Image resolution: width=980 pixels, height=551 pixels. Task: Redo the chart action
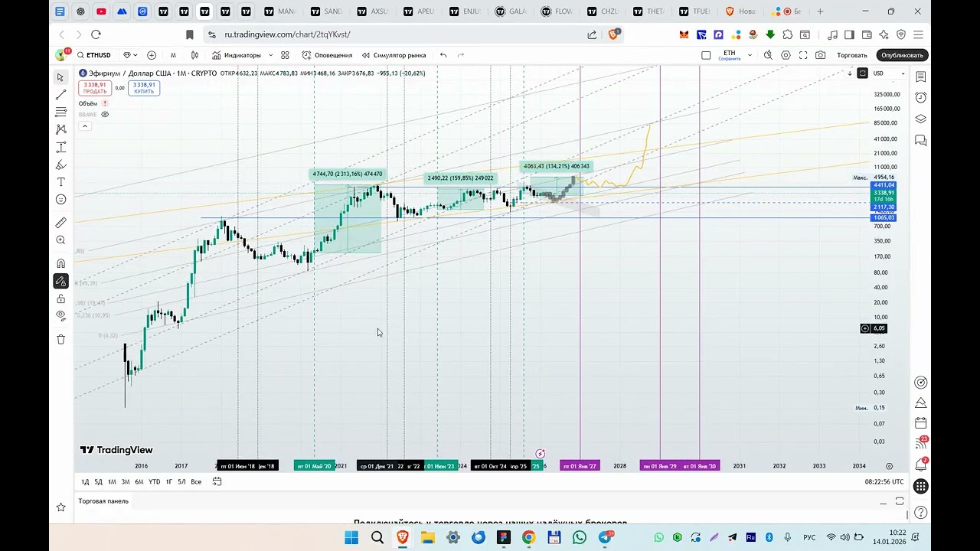(x=461, y=55)
